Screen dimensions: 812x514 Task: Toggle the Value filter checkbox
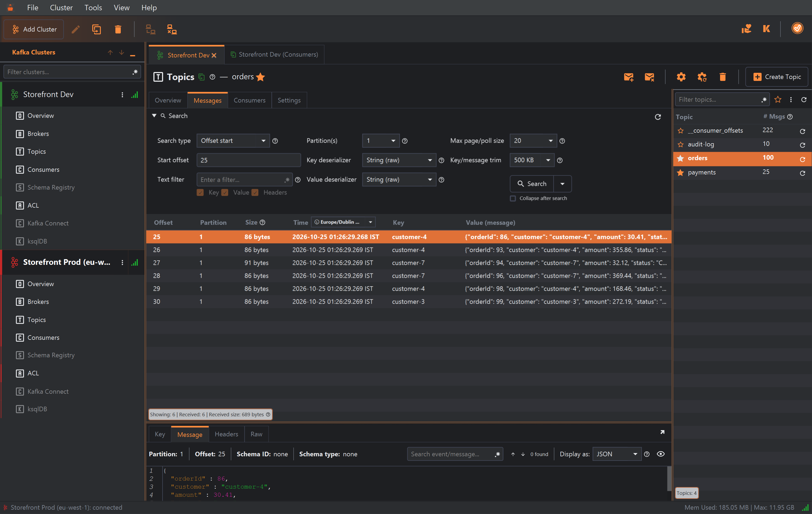[x=225, y=193]
